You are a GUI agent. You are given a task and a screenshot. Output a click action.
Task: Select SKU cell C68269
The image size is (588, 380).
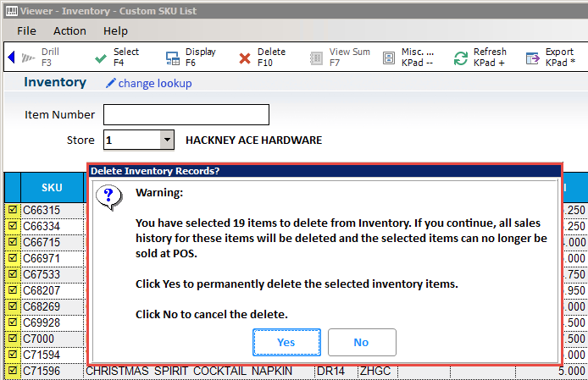(53, 307)
